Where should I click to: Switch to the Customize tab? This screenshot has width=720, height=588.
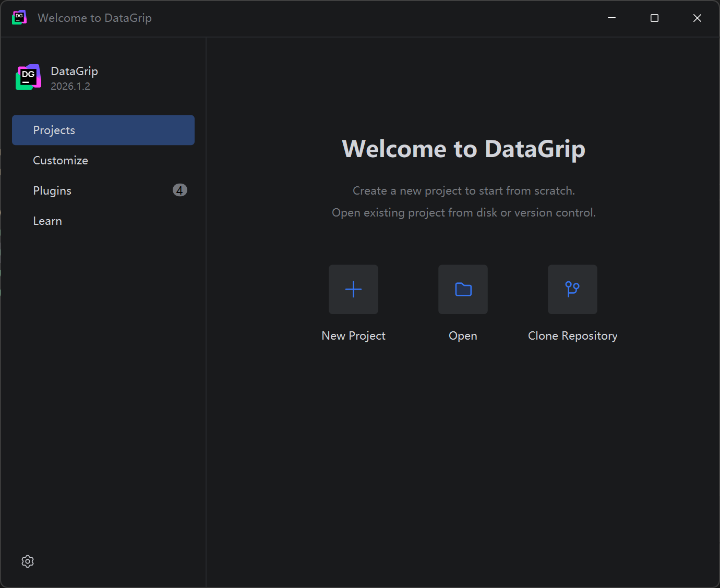[103, 160]
